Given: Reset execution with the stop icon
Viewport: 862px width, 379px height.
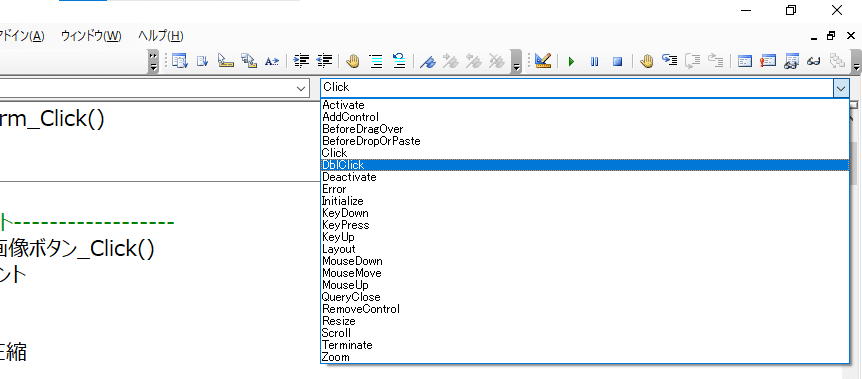Looking at the screenshot, I should click(617, 62).
